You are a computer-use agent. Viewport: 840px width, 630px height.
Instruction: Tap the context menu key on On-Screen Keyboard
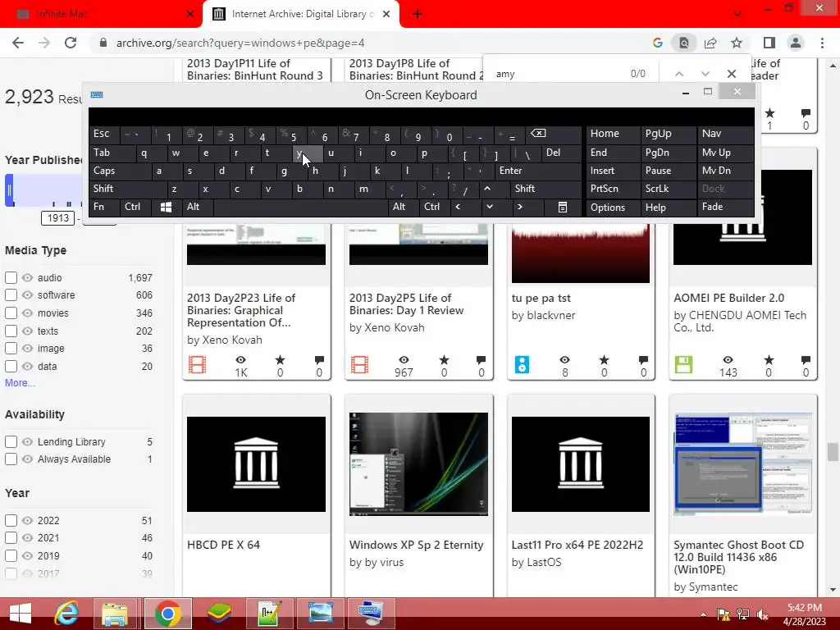click(x=562, y=208)
